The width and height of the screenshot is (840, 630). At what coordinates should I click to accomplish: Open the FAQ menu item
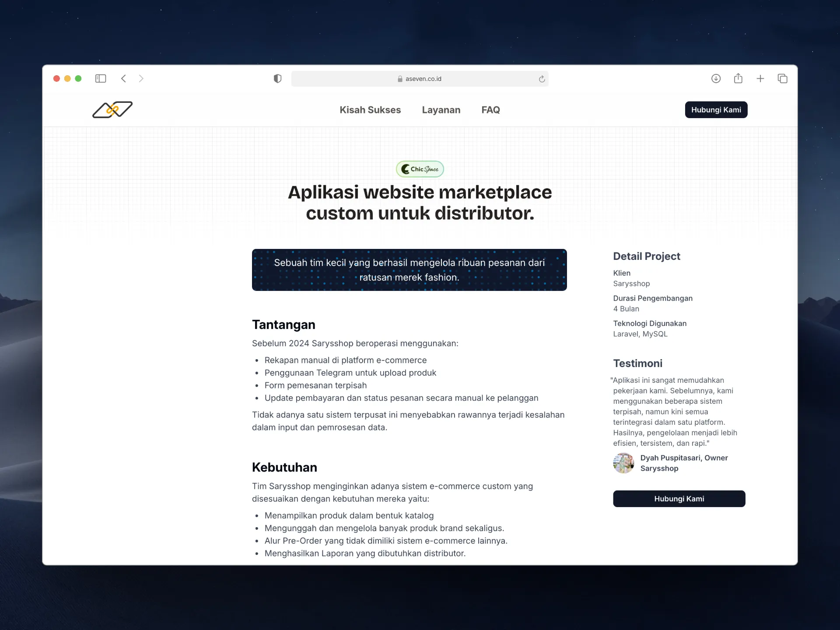coord(490,110)
